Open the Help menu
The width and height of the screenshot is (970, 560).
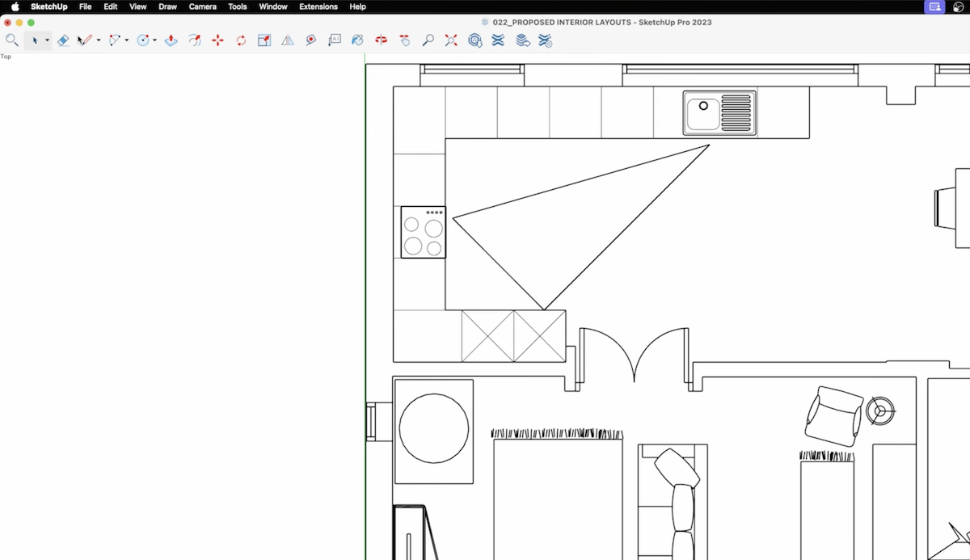[357, 6]
